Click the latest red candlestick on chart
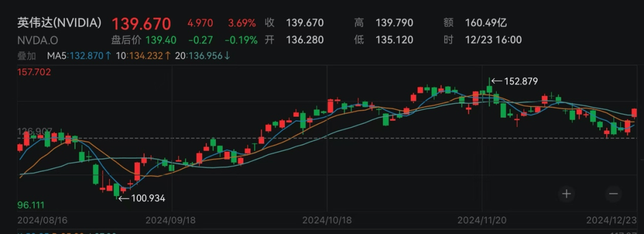The width and height of the screenshot is (644, 234). [634, 113]
